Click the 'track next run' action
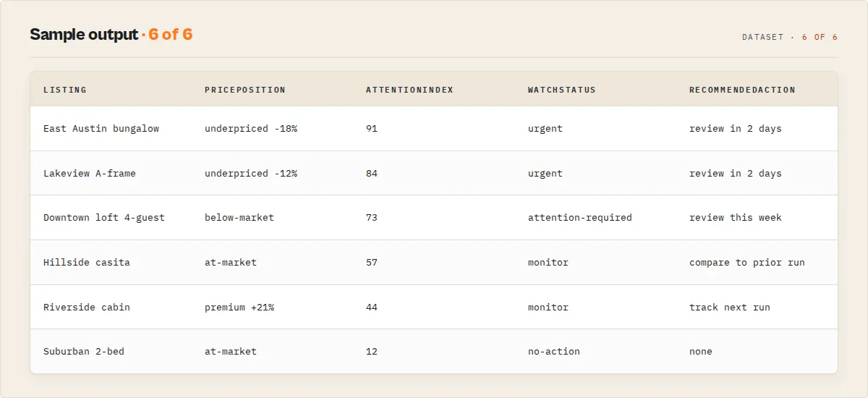Image resolution: width=868 pixels, height=398 pixels. pyautogui.click(x=730, y=308)
